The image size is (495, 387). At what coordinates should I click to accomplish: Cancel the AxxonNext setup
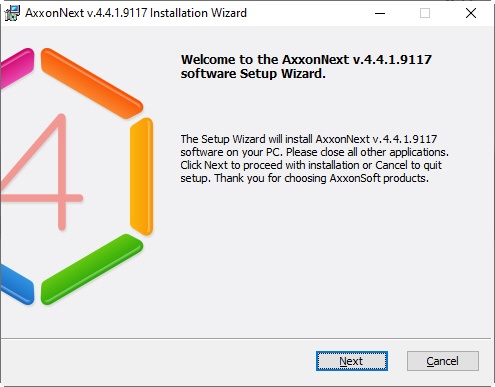(x=443, y=361)
